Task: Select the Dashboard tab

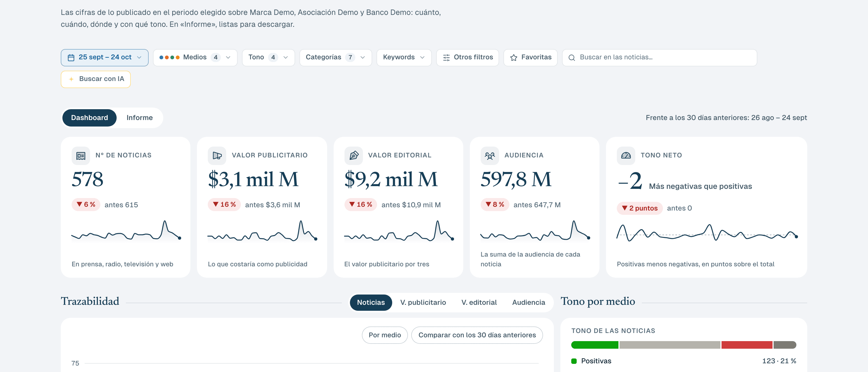Action: click(89, 118)
